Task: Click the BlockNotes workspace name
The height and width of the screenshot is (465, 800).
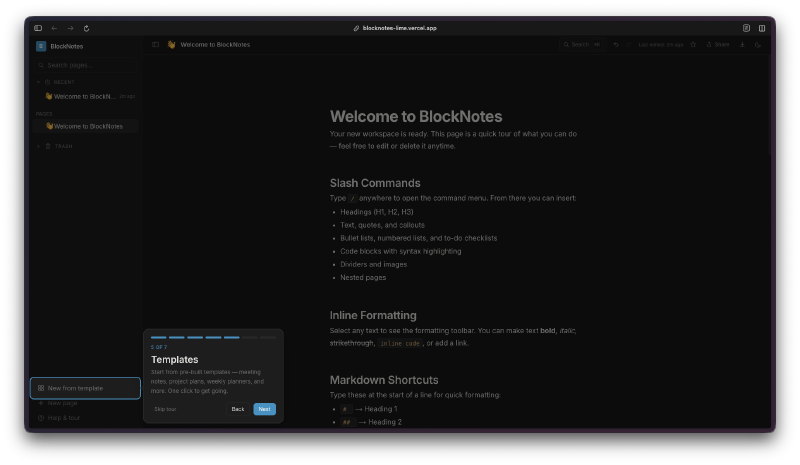Action: pyautogui.click(x=67, y=46)
